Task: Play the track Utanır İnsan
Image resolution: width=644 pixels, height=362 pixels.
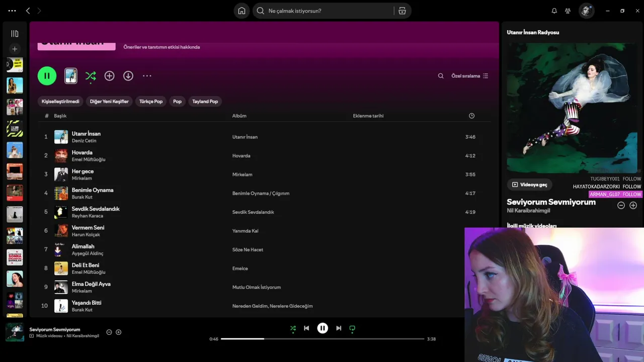Action: point(86,134)
